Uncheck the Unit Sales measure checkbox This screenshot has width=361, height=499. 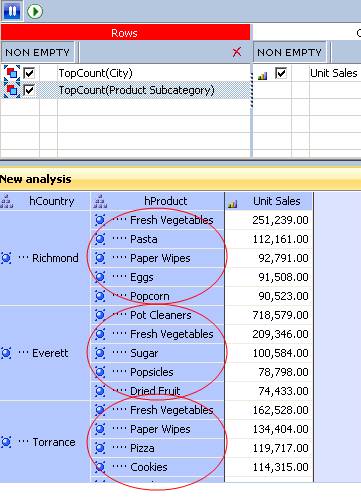(x=281, y=73)
